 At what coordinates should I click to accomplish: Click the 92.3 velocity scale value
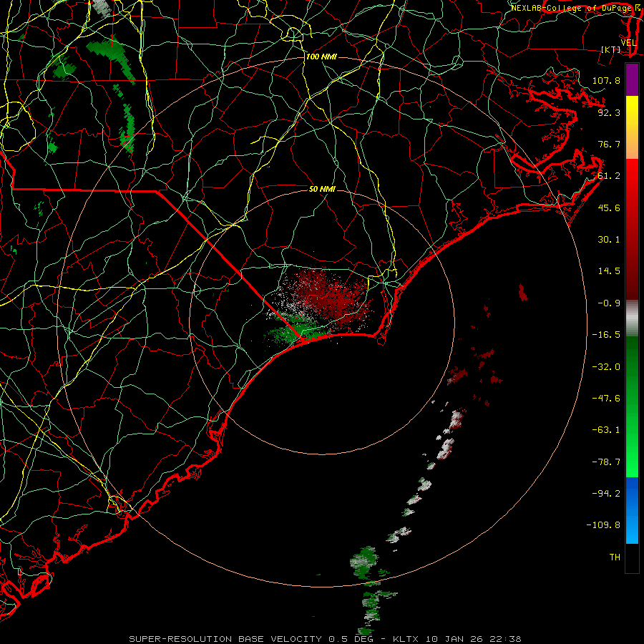tap(609, 112)
